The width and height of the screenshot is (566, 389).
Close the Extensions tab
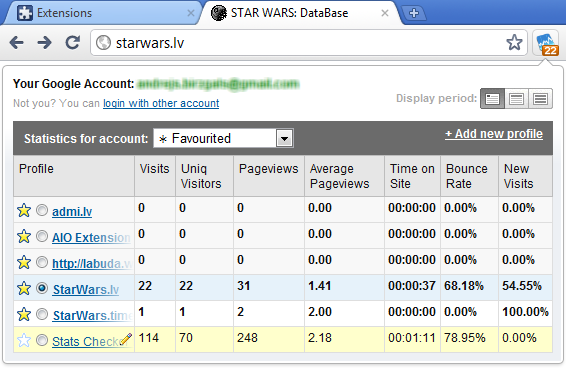tap(191, 13)
